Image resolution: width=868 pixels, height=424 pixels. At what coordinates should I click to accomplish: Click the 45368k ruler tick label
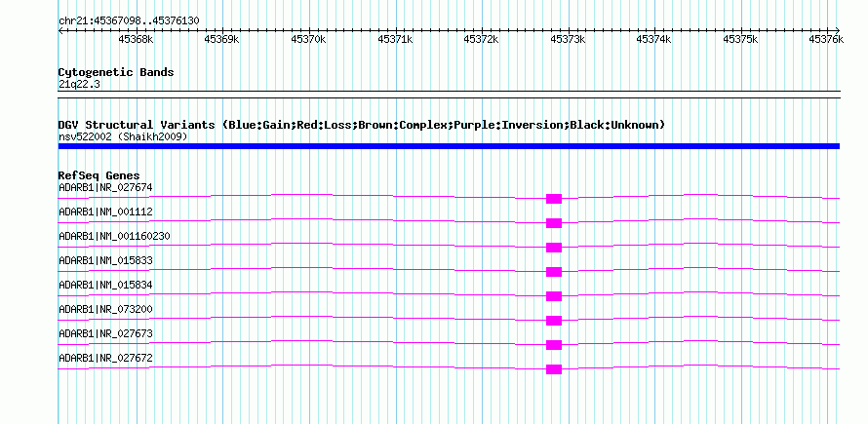click(x=136, y=39)
